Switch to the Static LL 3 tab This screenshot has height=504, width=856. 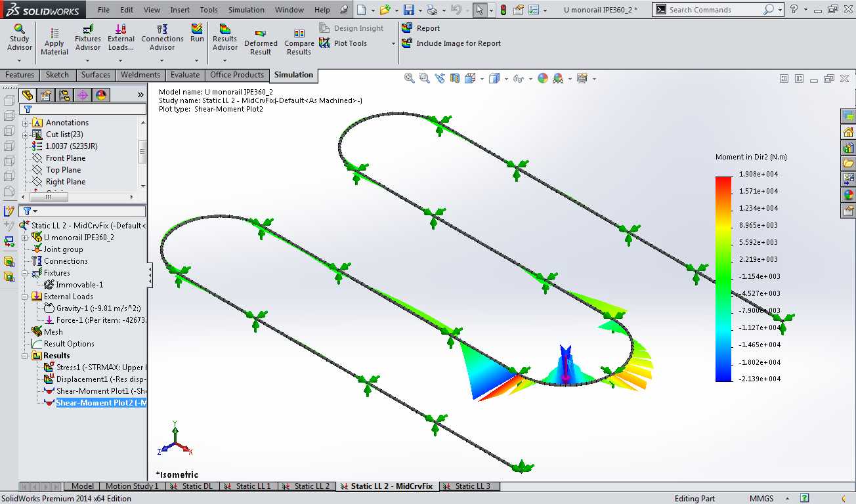click(x=468, y=486)
